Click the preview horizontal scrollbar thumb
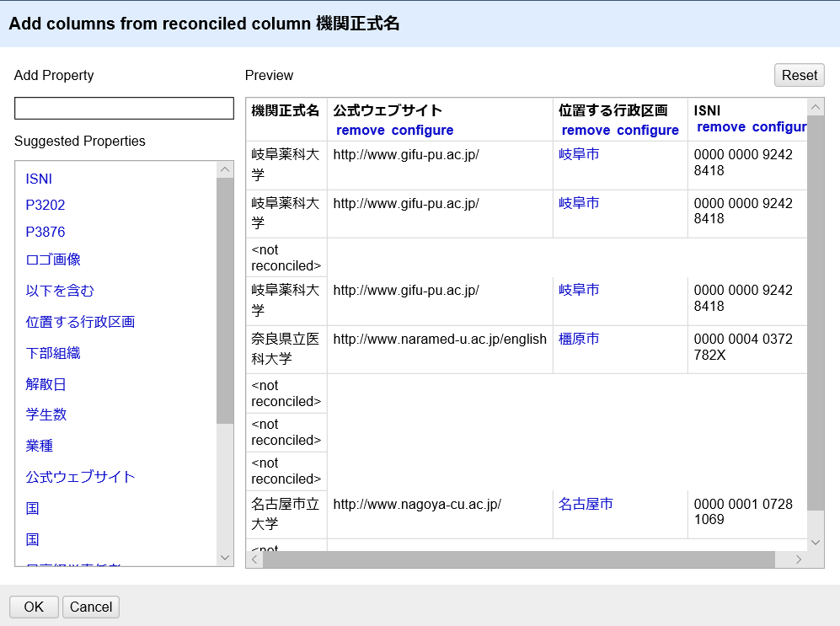This screenshot has height=626, width=840. [518, 559]
